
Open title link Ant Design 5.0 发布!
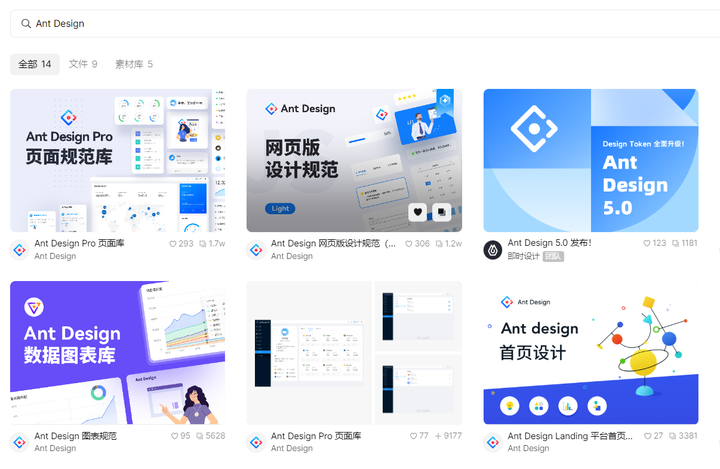pos(550,243)
